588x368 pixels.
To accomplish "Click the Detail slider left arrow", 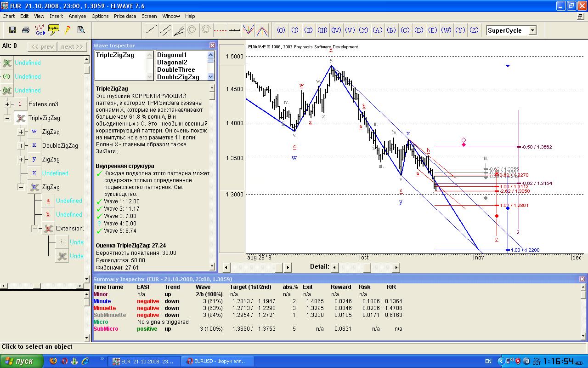I will tap(335, 267).
